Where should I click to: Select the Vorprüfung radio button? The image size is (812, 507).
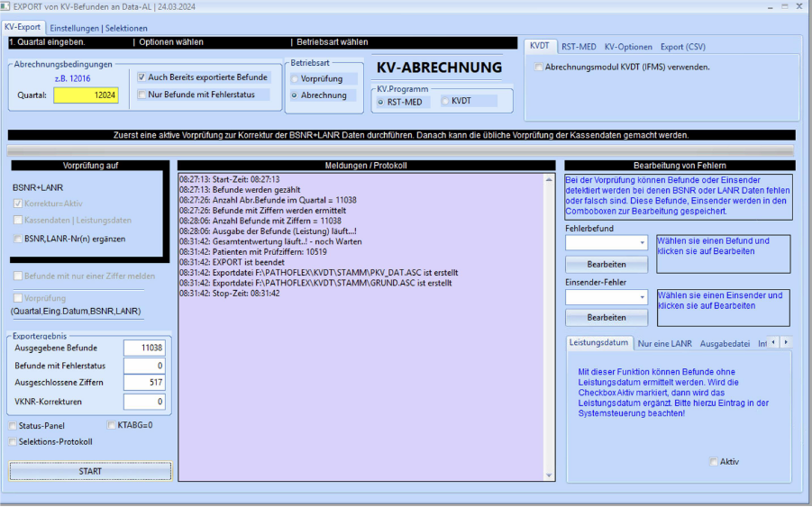point(295,79)
